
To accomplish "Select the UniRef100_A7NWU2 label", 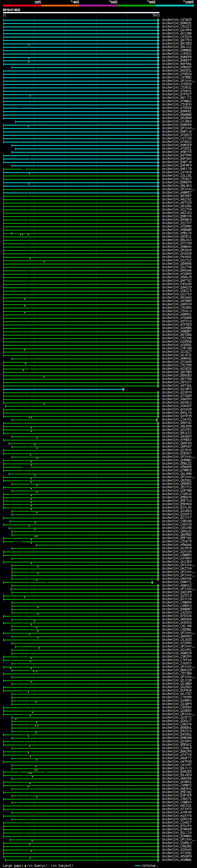I will 177,101.
